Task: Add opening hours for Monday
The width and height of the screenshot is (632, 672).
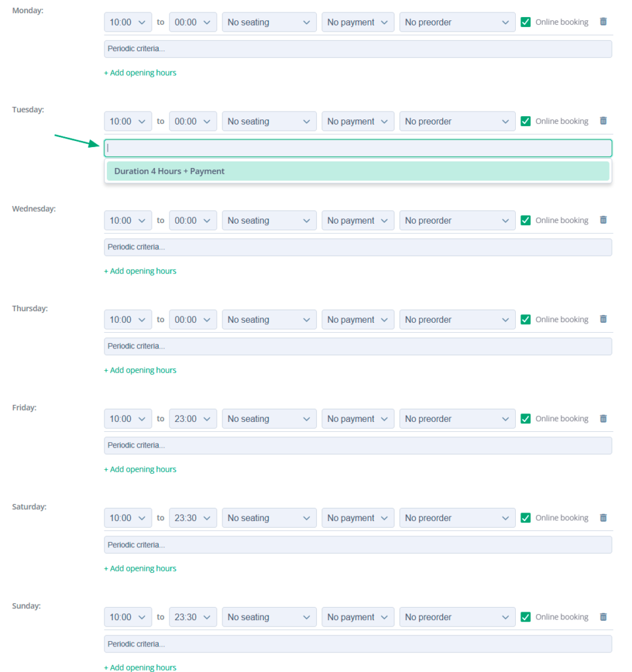Action: pos(140,72)
